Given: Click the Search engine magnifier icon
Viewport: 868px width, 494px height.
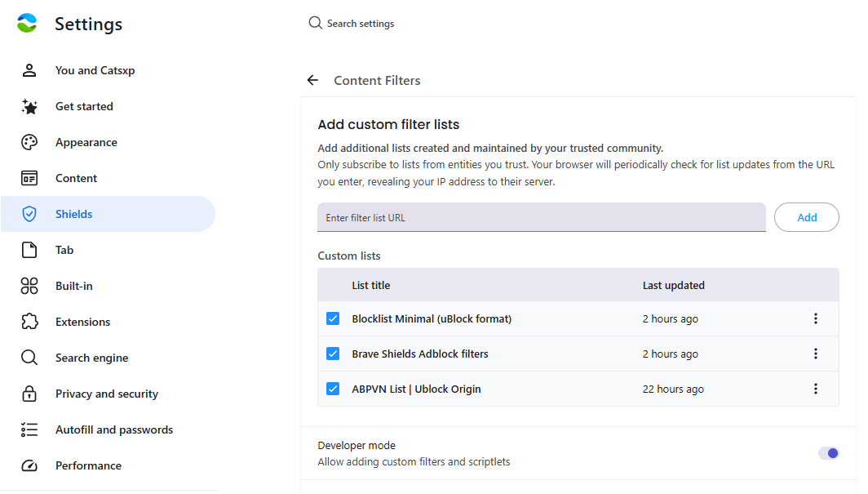Looking at the screenshot, I should point(29,358).
